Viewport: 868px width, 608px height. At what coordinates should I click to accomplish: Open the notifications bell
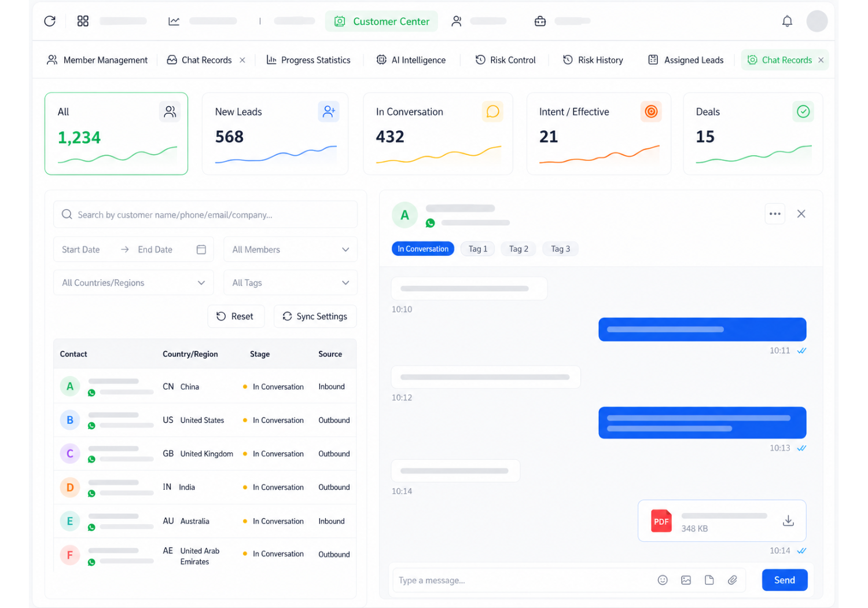[x=787, y=21]
